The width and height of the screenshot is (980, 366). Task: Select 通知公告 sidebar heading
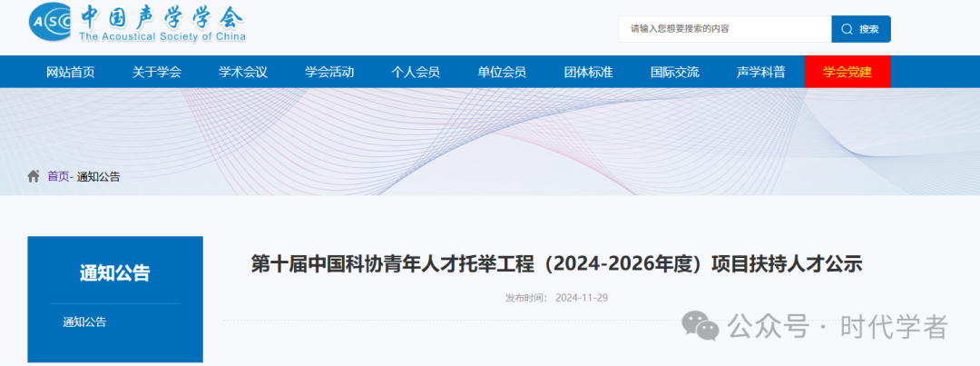click(115, 273)
